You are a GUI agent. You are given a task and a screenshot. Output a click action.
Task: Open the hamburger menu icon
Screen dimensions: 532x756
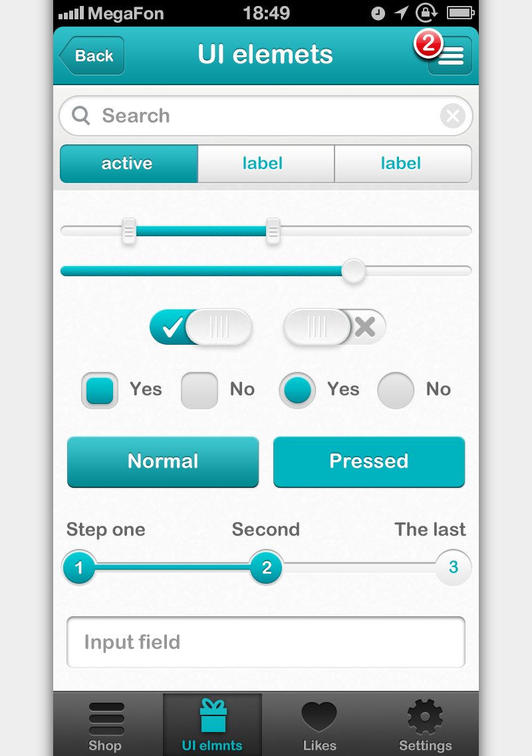coord(452,57)
